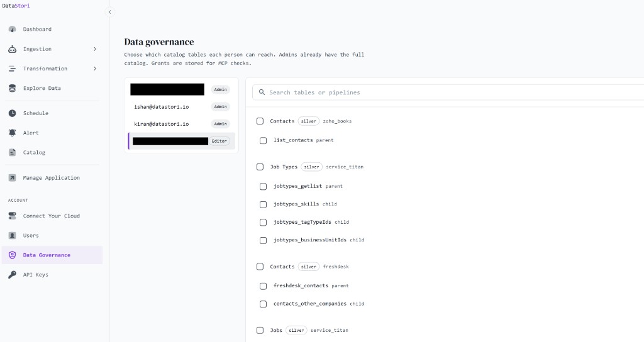Screen dimensions: 644x342
Task: Check the jobtypes_tagTypeIds child checkbox
Action: click(x=264, y=223)
